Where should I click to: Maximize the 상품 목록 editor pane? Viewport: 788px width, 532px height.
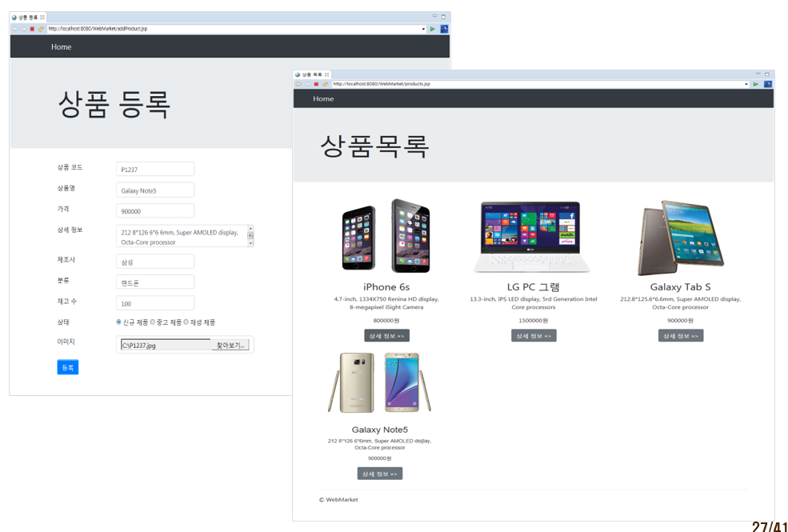(767, 74)
